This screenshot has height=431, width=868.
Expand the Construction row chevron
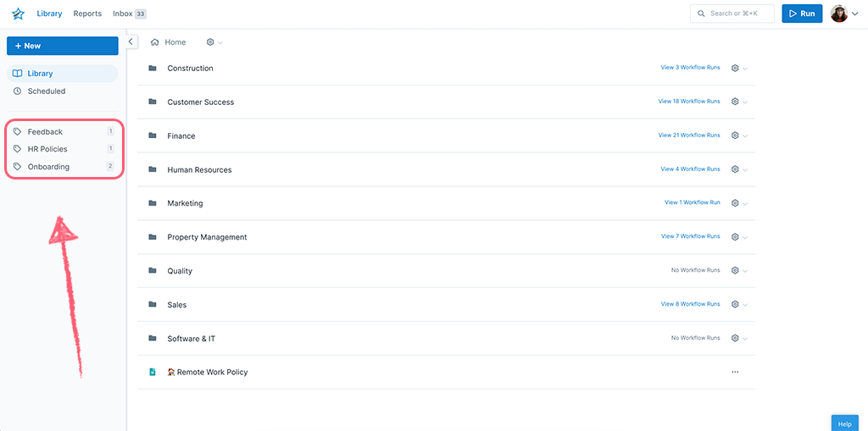tap(745, 69)
